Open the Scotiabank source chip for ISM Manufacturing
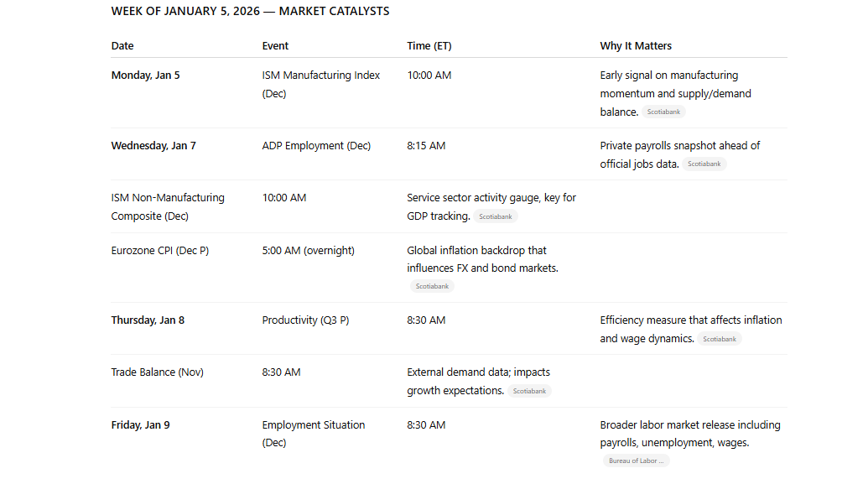This screenshot has width=868, height=484. (664, 112)
